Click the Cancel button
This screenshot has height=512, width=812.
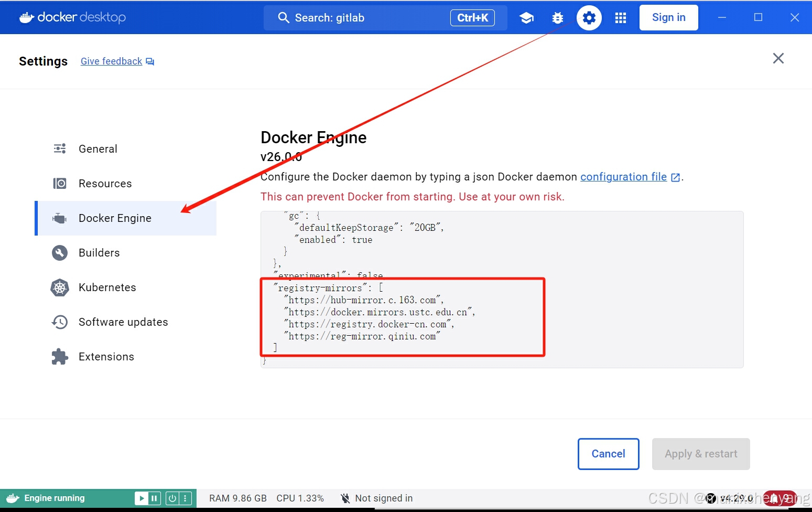point(608,454)
